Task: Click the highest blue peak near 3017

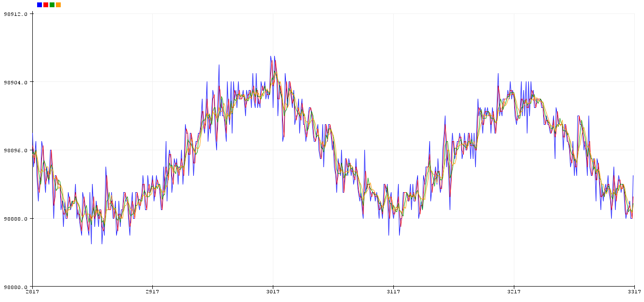Action: pos(271,56)
